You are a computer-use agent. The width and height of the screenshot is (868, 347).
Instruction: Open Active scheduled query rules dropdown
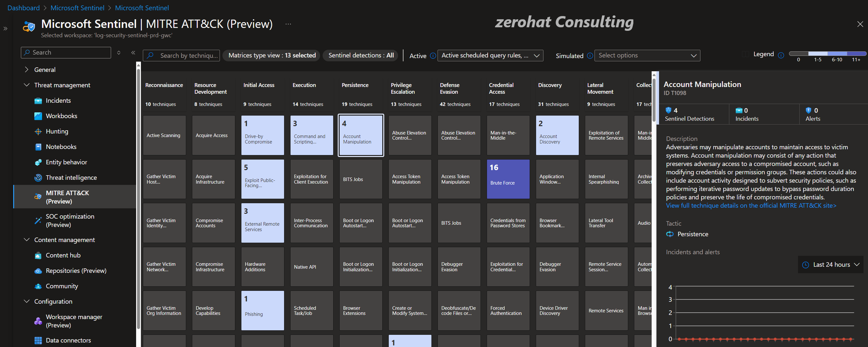(x=490, y=56)
